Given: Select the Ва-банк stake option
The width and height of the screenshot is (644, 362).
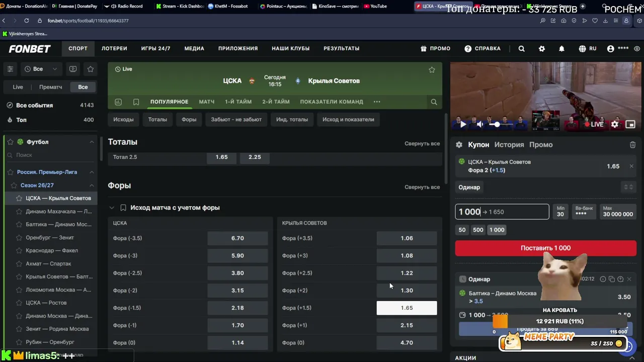Looking at the screenshot, I should [584, 211].
